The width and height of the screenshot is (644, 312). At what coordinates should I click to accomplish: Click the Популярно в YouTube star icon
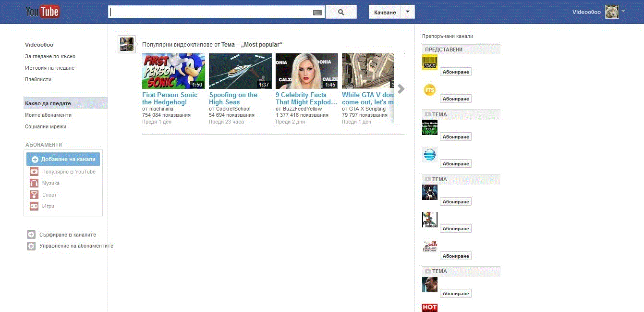34,172
